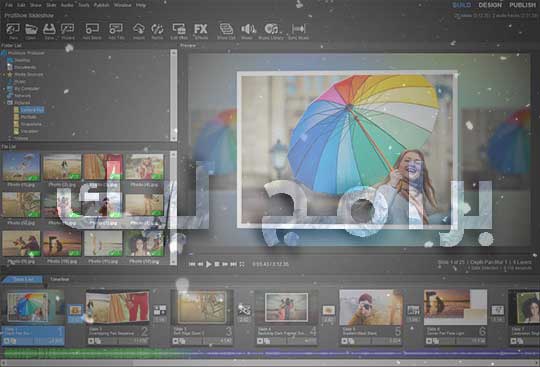Select Desktop in the folder list
Image resolution: width=540 pixels, height=367 pixels.
19,60
